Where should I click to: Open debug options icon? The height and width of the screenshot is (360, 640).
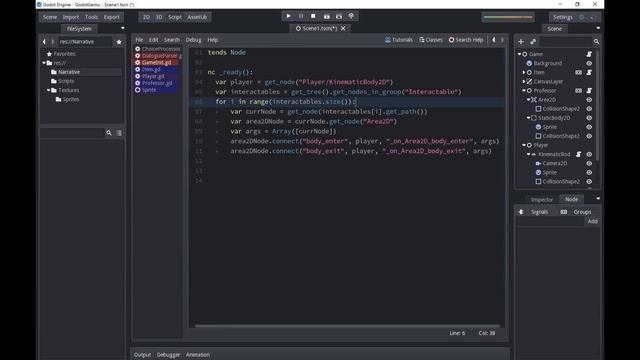(351, 16)
